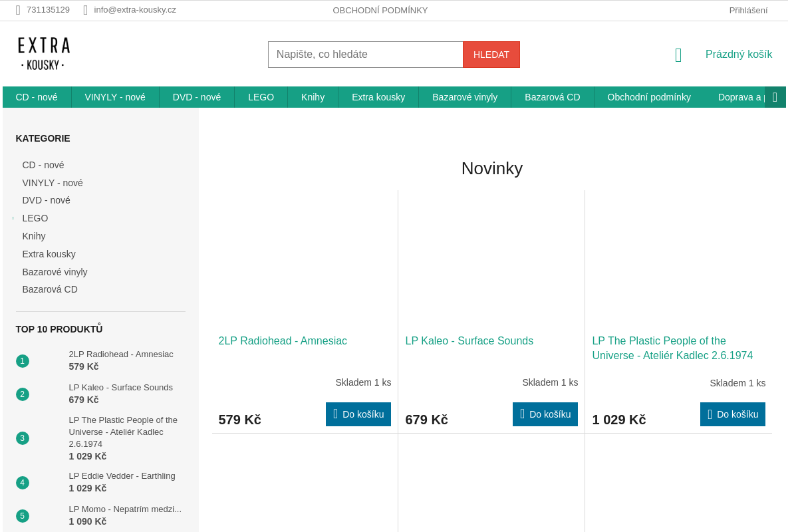
Task: Open product title '2LP Radiohead - Amnesiac' in Novinky
Action: tap(283, 341)
